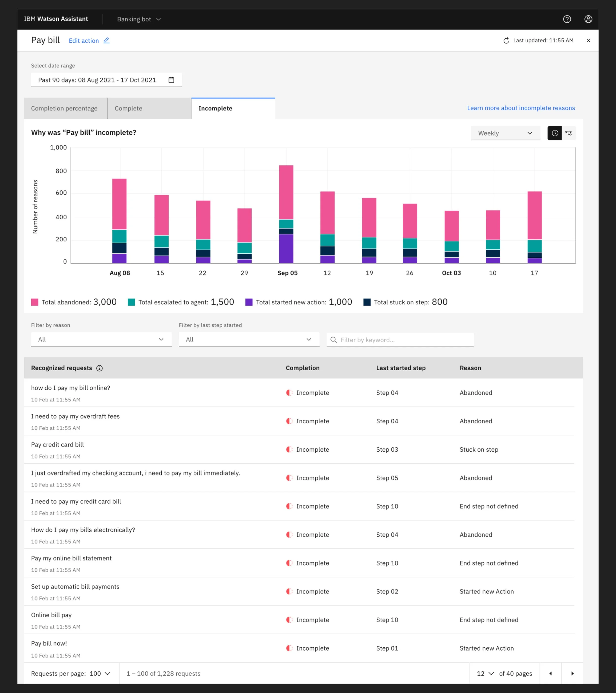Screen dimensions: 616x693
Task: Switch to time chart view clock toggle
Action: coord(555,133)
